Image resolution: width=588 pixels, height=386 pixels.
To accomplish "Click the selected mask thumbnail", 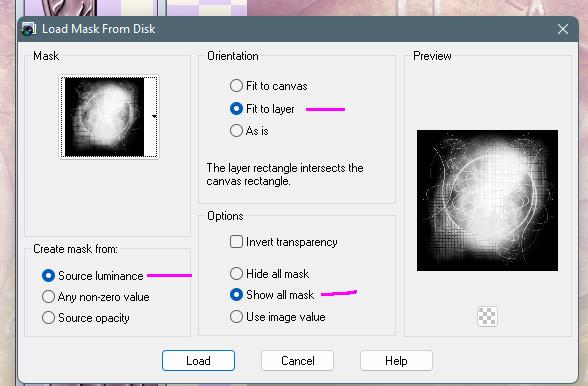I will click(104, 117).
